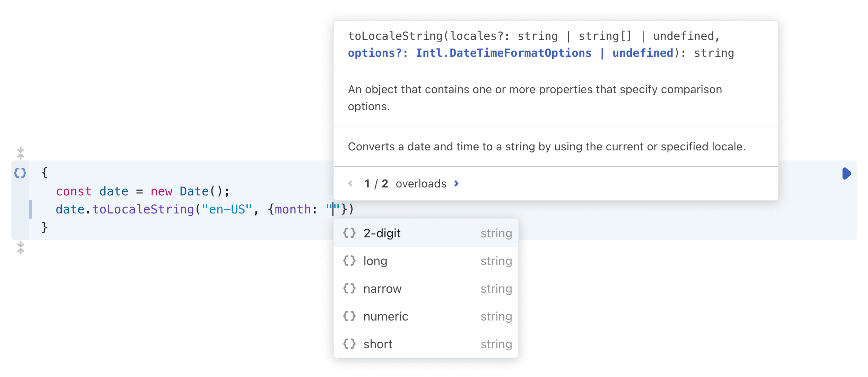Go to the next overload with the right chevron

[457, 183]
